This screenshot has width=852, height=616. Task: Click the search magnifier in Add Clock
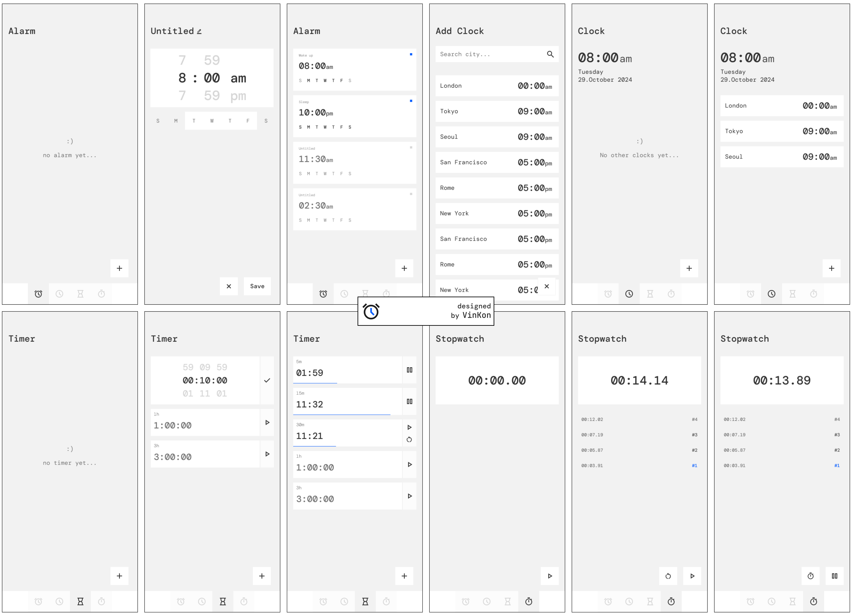[x=550, y=54]
